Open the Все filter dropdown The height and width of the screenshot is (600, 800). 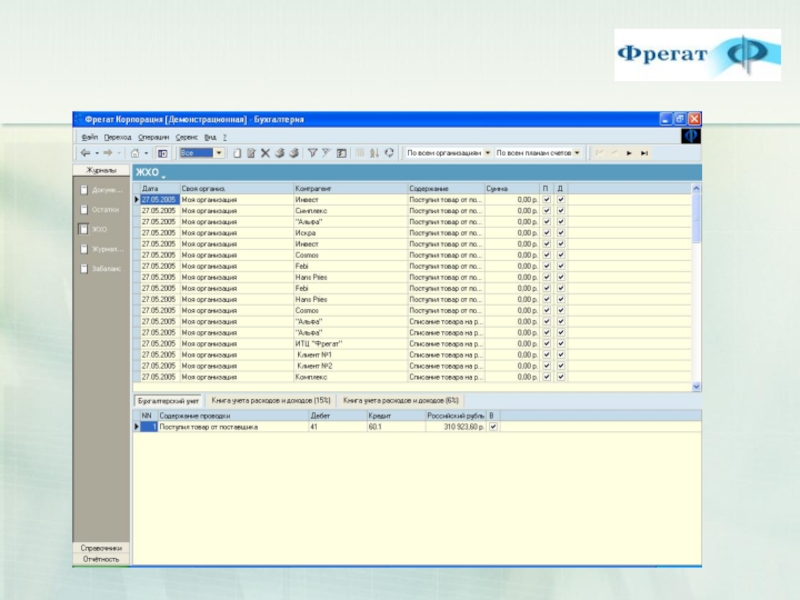coord(219,153)
